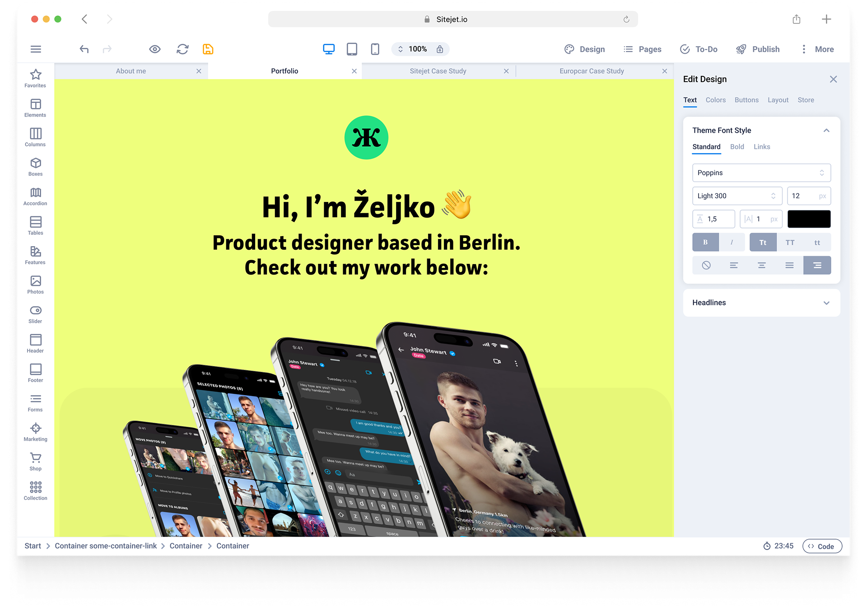Viewport: 867px width, 616px height.
Task: Select the Links font style tab
Action: [762, 147]
